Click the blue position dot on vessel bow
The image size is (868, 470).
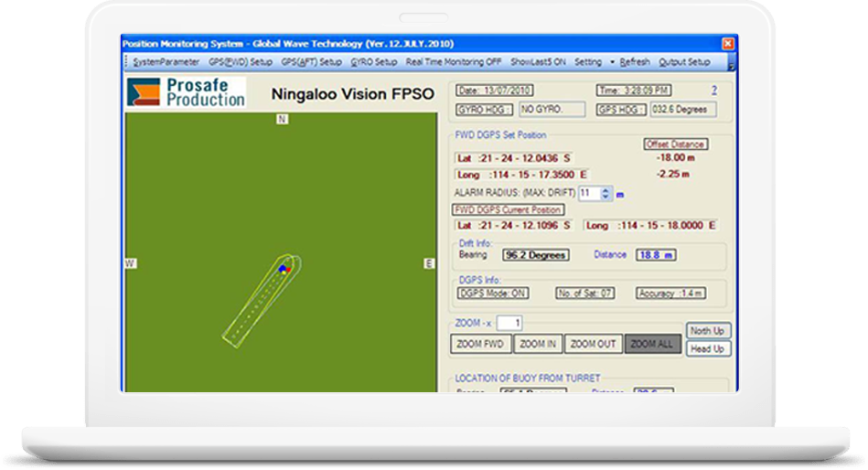283,269
